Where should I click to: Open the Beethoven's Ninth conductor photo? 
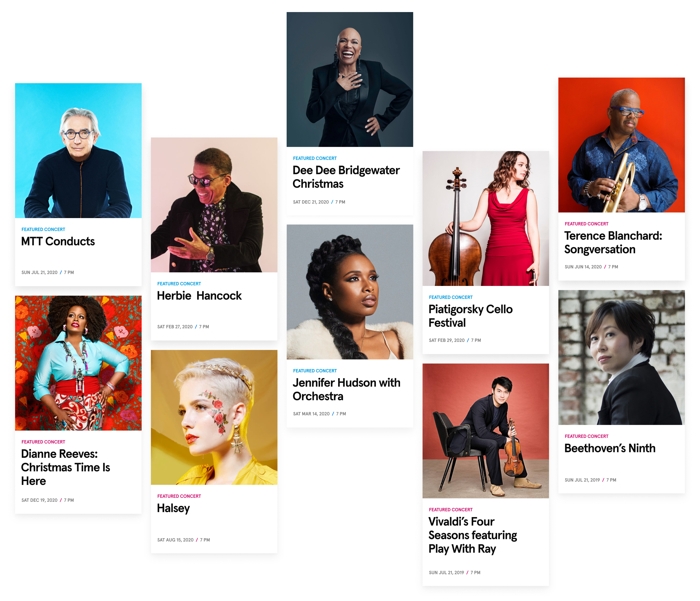[621, 358]
